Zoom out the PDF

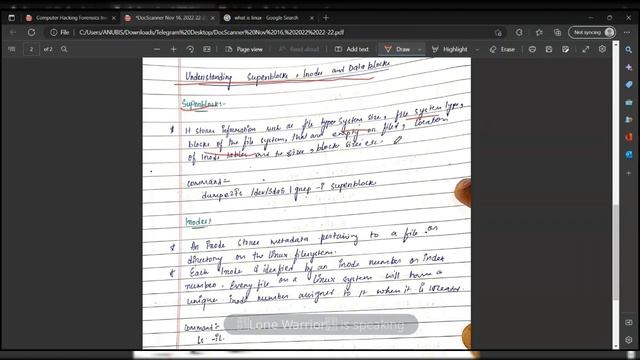click(157, 49)
